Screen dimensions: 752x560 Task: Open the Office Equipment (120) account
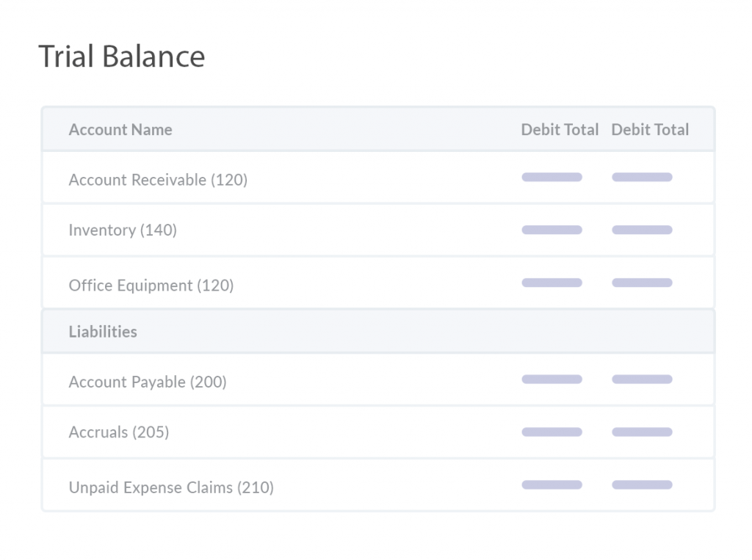(378, 283)
